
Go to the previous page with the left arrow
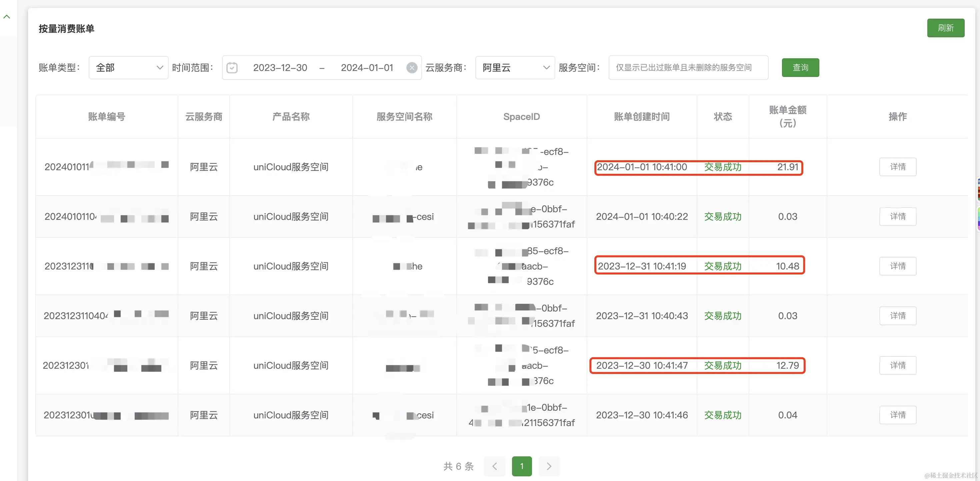(494, 466)
